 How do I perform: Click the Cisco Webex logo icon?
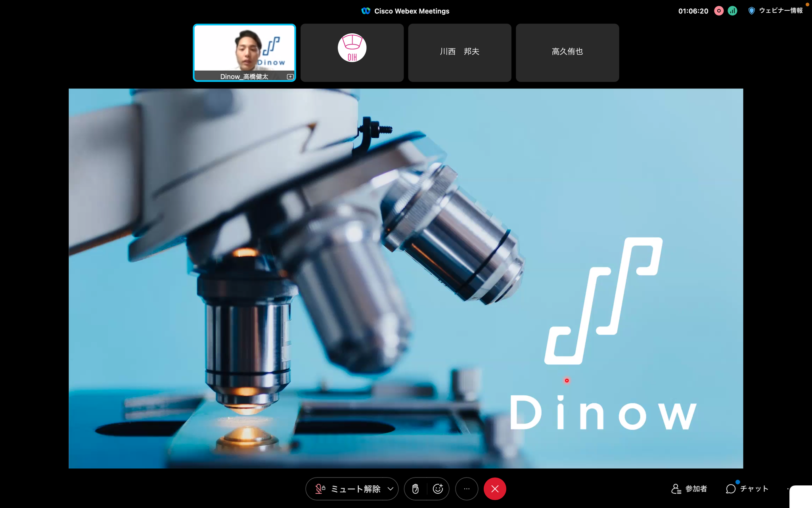[366, 11]
